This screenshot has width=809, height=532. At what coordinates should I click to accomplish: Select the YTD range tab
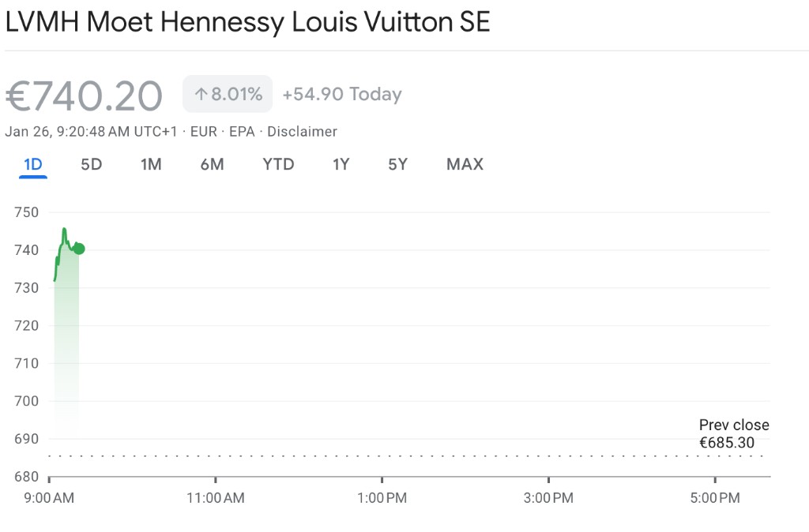[x=278, y=164]
